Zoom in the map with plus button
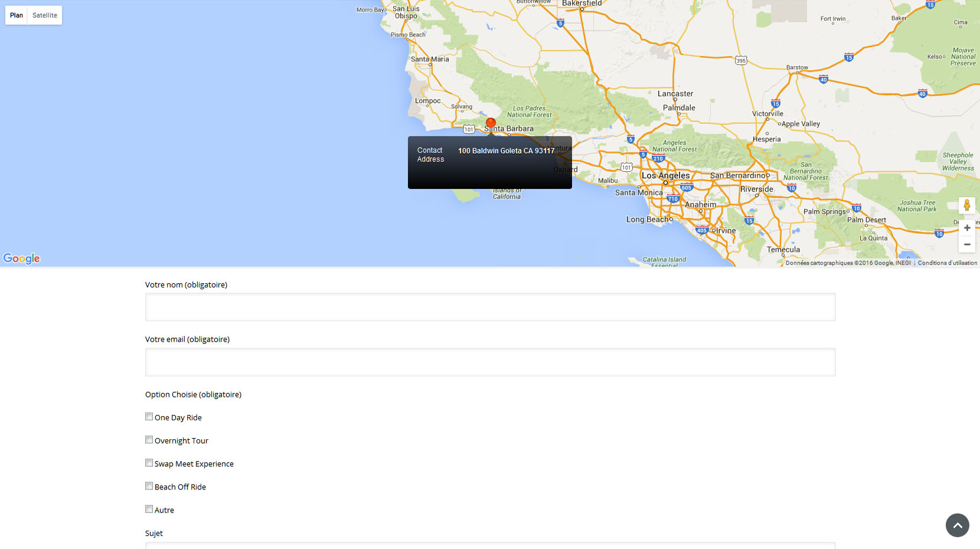The image size is (980, 549). coord(967,228)
